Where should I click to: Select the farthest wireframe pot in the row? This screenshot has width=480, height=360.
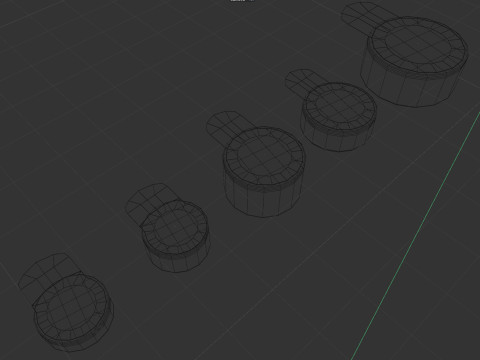(x=405, y=54)
